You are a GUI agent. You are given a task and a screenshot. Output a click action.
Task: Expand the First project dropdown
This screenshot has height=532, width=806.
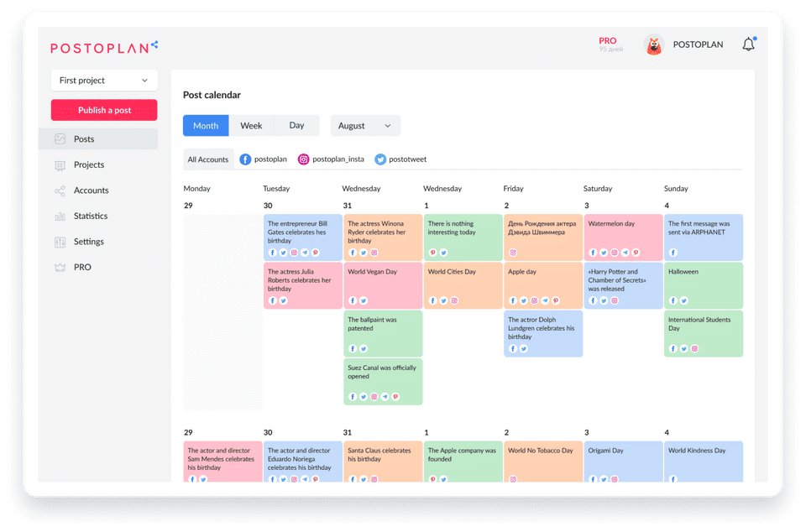click(104, 81)
